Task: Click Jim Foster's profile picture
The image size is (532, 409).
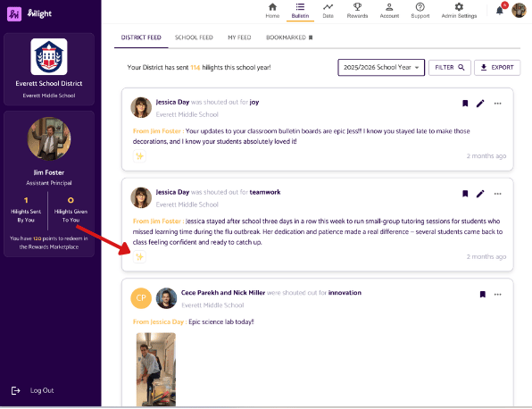Action: (49, 138)
